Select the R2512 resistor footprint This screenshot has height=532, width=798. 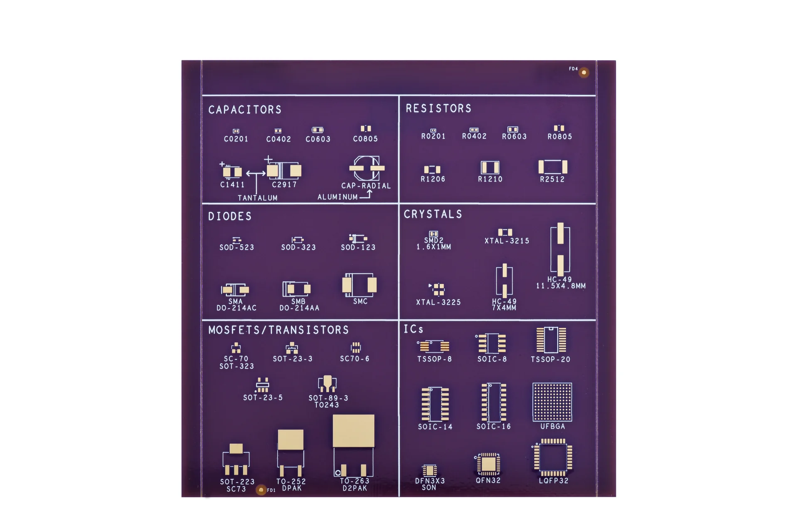point(553,167)
